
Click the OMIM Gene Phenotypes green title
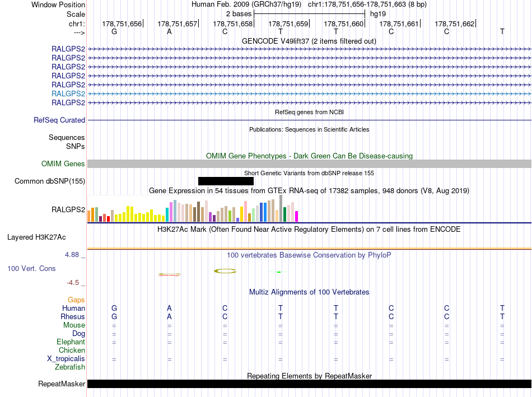(310, 156)
